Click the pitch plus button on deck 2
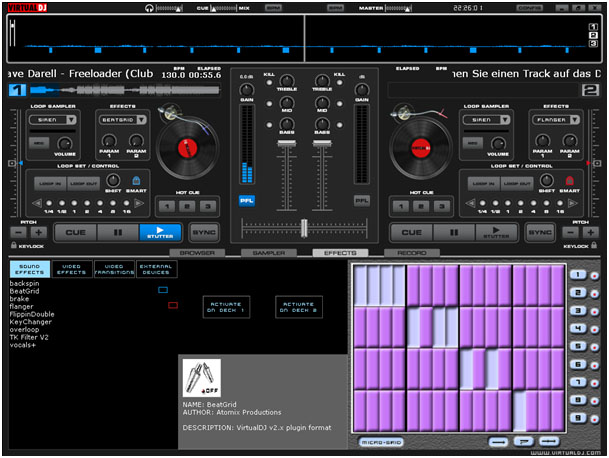This screenshot has width=609, height=458. pyautogui.click(x=590, y=232)
